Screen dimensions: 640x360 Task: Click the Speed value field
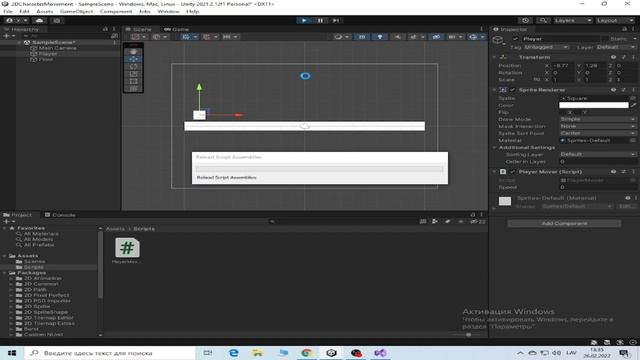[598, 187]
